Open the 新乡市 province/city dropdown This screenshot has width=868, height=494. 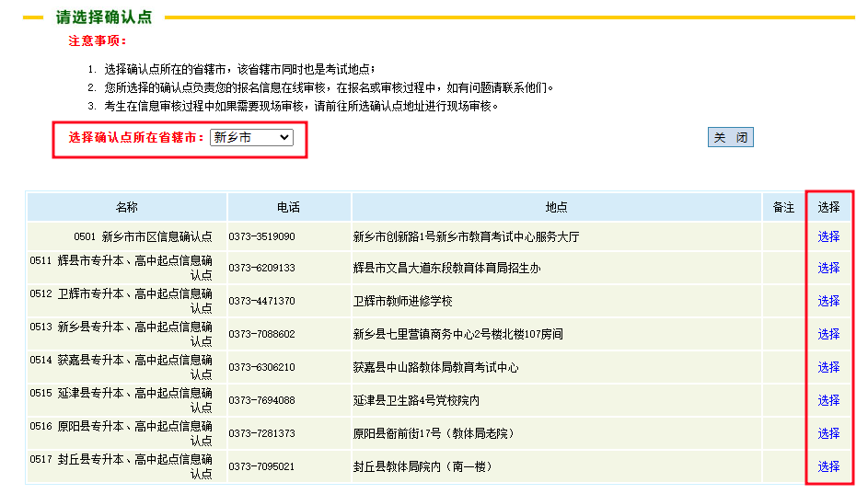point(250,138)
